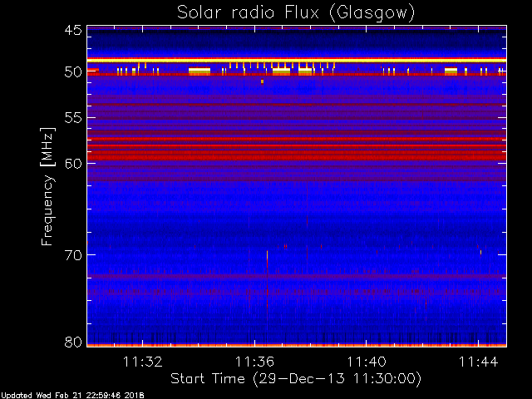Click the "55" frequency tick label

tap(73, 118)
